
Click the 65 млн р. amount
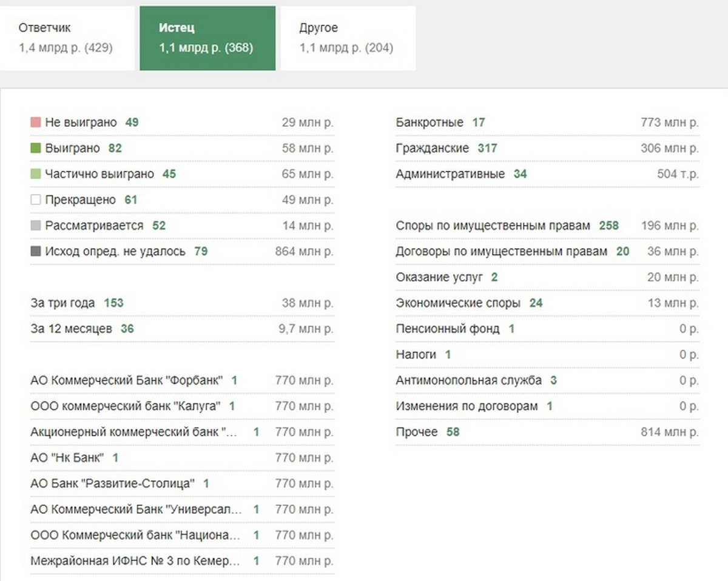(308, 174)
